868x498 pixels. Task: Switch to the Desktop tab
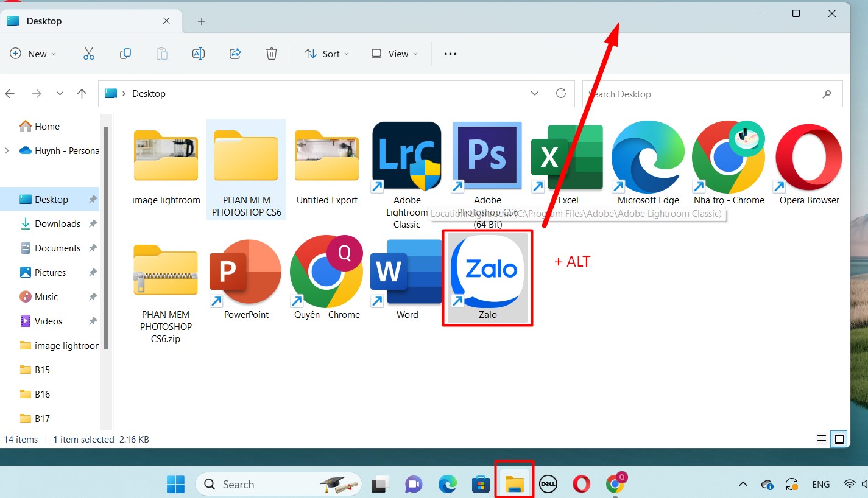43,21
